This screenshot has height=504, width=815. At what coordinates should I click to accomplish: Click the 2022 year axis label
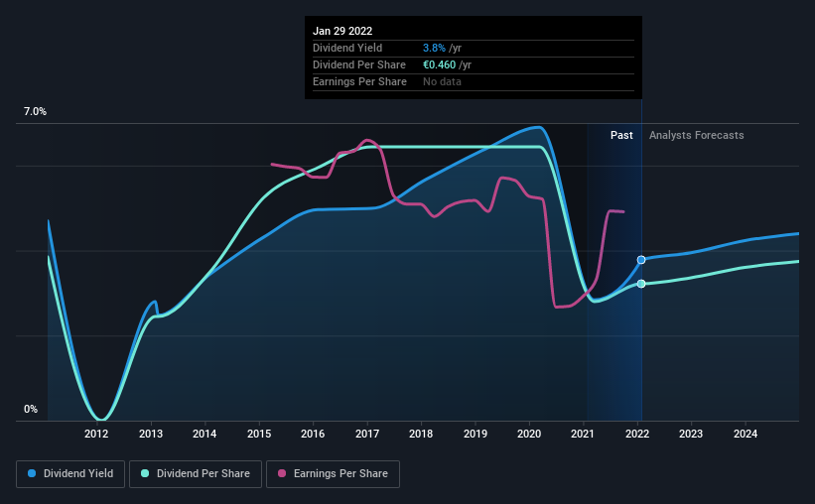coord(637,434)
